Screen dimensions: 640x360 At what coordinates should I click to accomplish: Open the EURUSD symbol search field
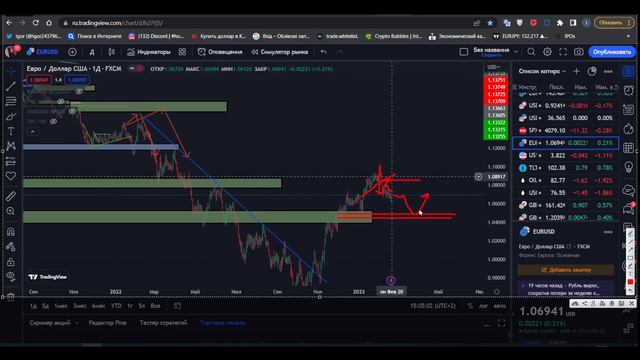[43, 52]
